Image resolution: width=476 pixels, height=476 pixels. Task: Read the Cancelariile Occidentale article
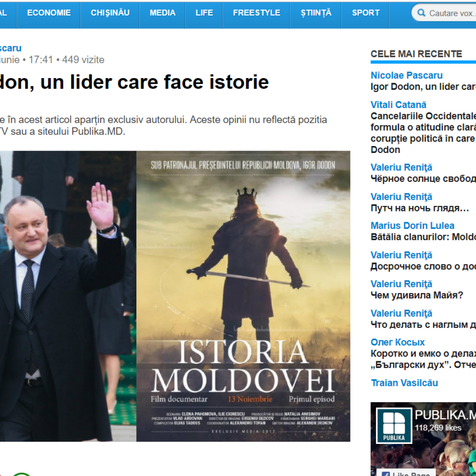click(423, 132)
